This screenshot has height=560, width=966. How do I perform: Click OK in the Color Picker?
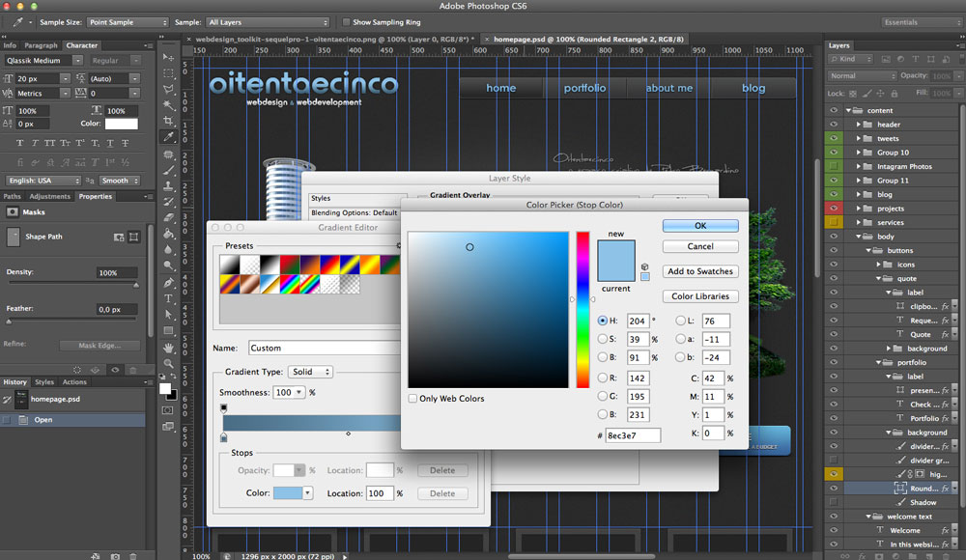[x=700, y=226]
